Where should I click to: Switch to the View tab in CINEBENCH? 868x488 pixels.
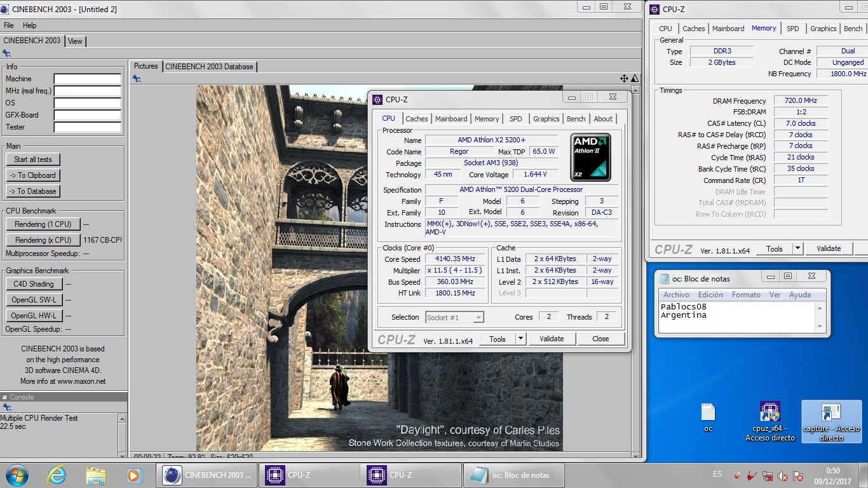[75, 41]
